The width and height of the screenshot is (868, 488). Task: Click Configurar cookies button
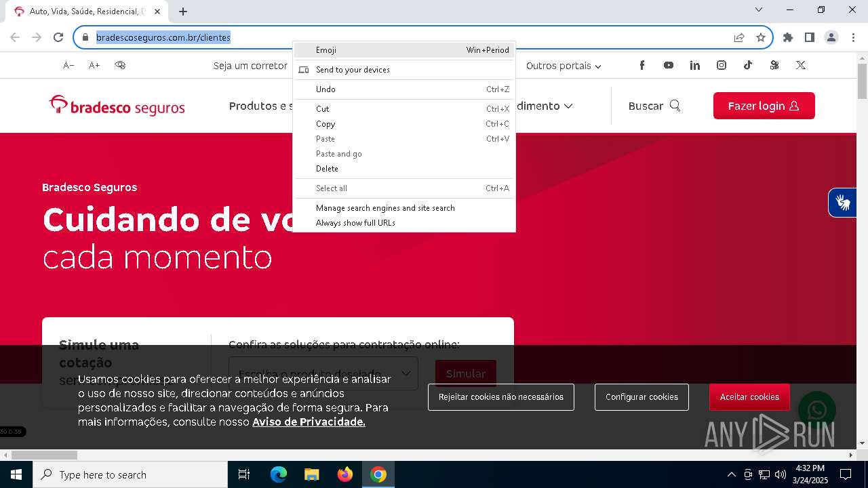[x=642, y=397]
